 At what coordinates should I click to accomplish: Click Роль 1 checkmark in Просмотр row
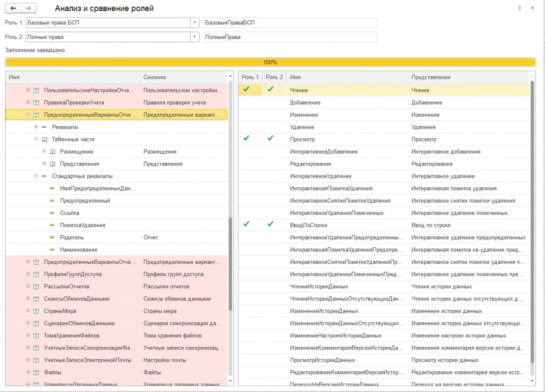pyautogui.click(x=246, y=138)
